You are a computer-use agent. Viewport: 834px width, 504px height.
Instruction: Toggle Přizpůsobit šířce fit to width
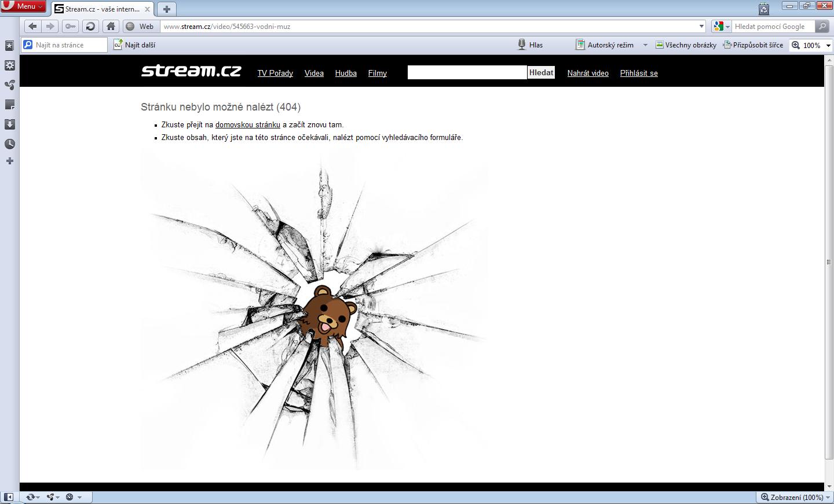tap(753, 45)
